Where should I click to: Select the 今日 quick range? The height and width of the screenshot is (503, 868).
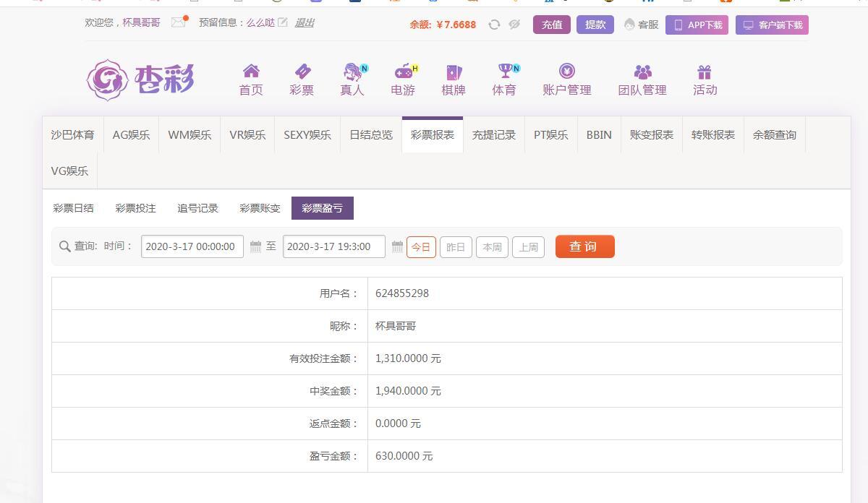click(421, 246)
